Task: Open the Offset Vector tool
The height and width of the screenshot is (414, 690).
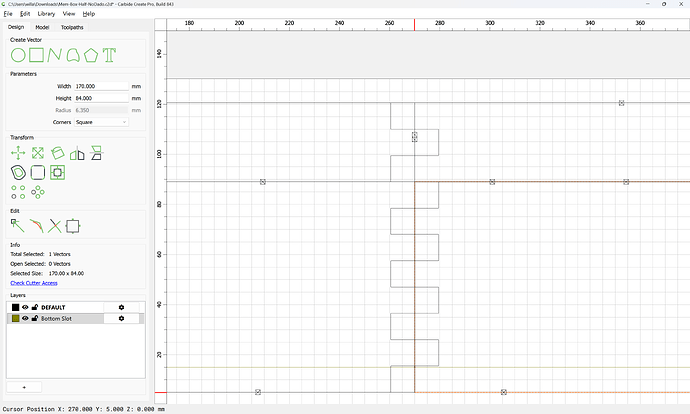Action: 18,172
